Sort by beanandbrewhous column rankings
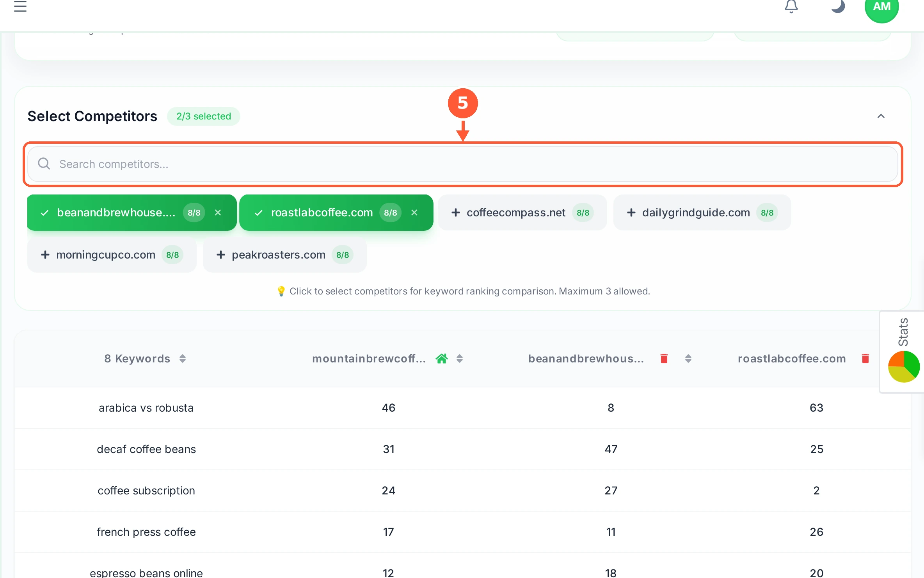The height and width of the screenshot is (578, 924). [x=688, y=359]
